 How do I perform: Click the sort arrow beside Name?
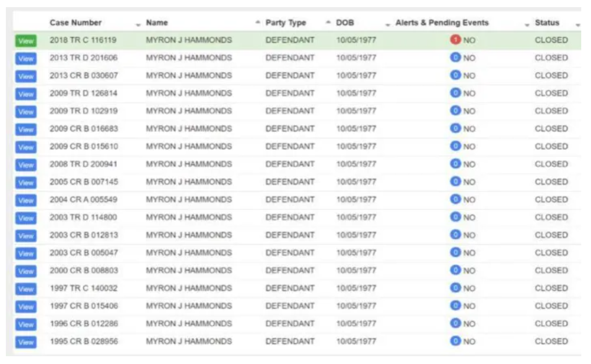(x=258, y=22)
